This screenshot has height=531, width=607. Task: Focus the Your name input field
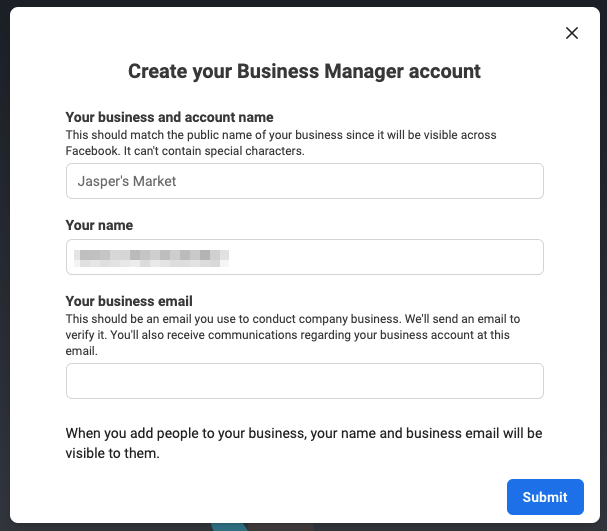[x=305, y=257]
